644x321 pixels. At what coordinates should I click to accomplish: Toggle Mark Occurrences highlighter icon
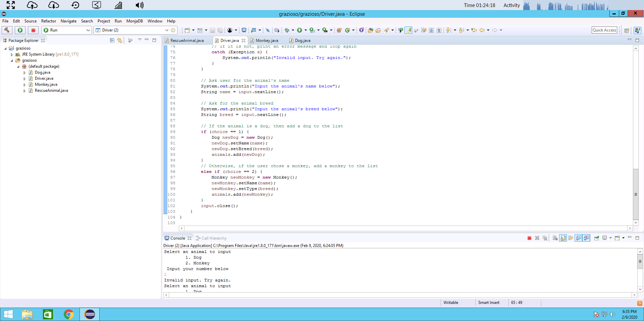pyautogui.click(x=408, y=30)
